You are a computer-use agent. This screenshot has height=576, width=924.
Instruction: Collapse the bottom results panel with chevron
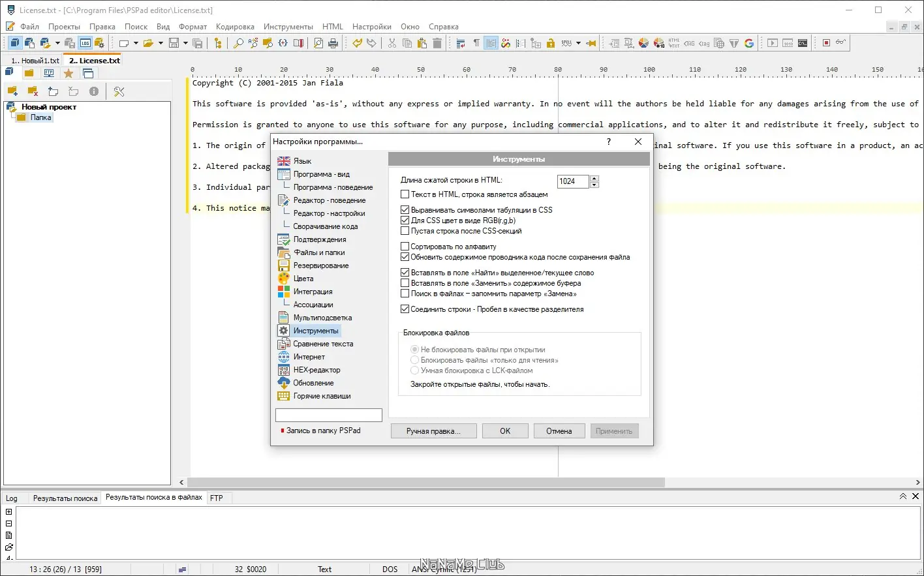coord(903,496)
